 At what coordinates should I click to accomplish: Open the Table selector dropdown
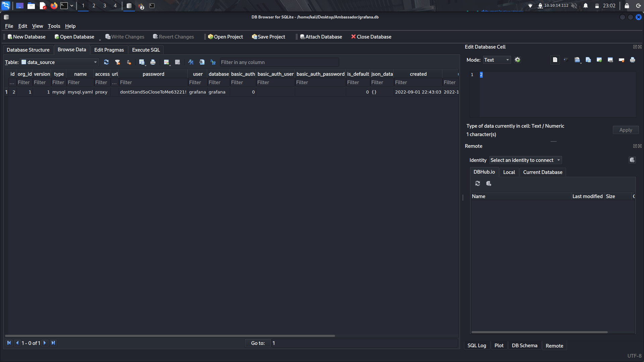click(x=59, y=62)
